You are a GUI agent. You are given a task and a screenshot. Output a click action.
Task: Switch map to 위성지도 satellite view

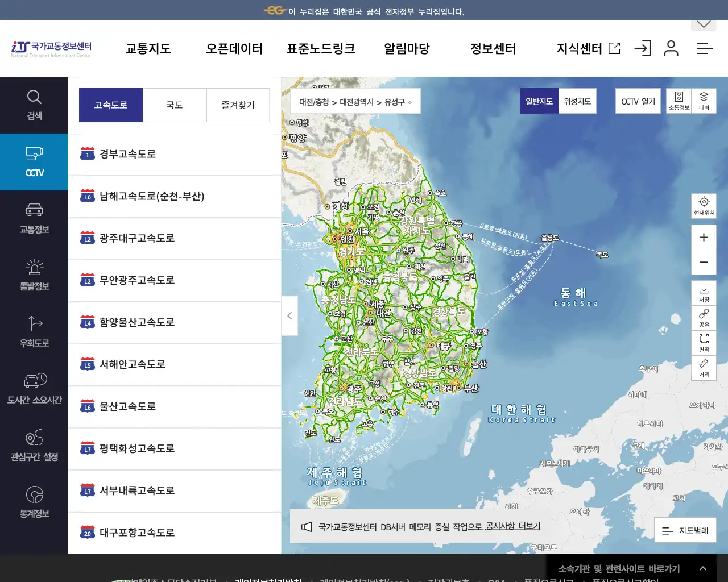(x=577, y=101)
